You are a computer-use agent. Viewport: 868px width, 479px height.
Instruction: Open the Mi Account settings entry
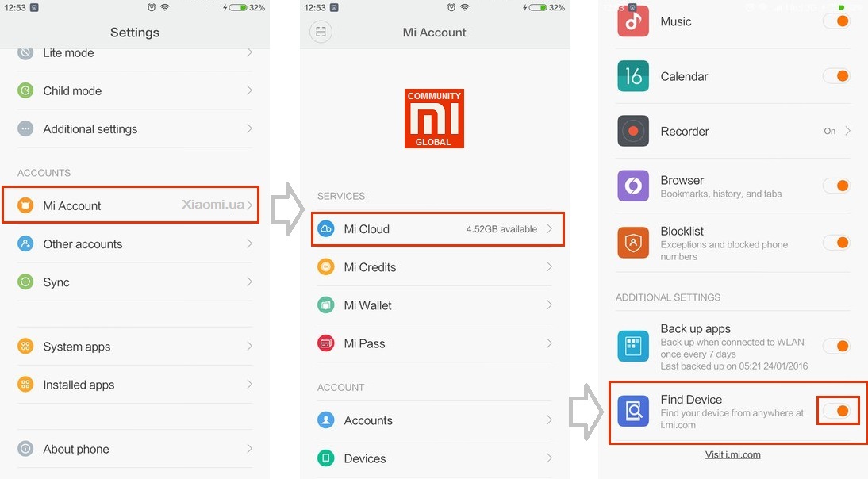(x=131, y=205)
